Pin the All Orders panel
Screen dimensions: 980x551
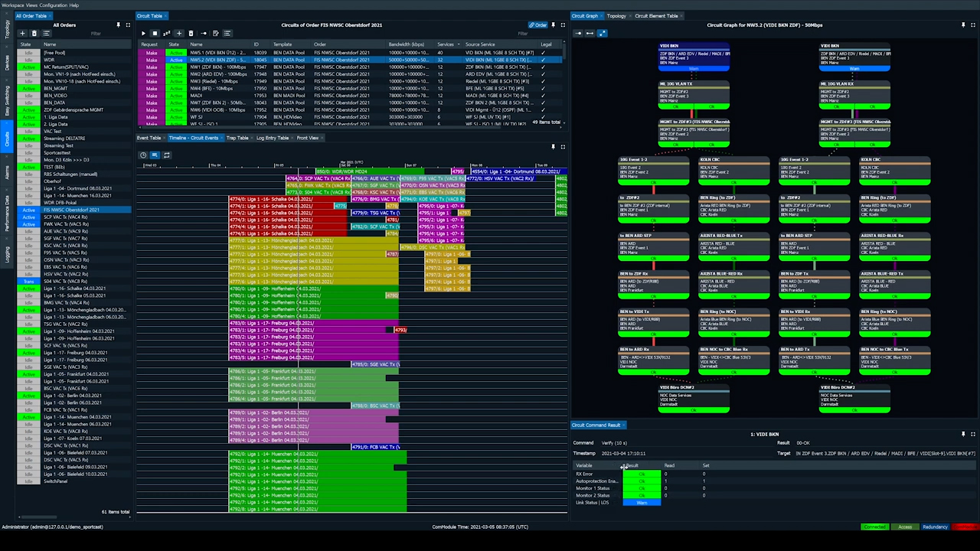click(118, 25)
